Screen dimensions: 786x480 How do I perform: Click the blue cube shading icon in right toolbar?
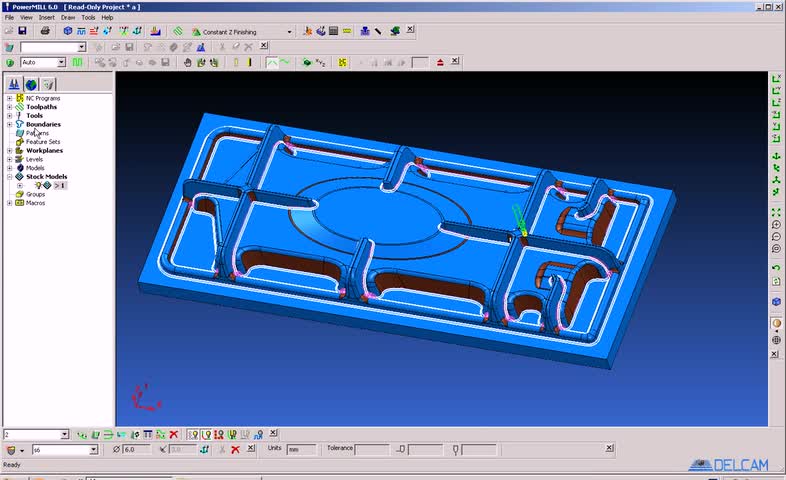(776, 302)
